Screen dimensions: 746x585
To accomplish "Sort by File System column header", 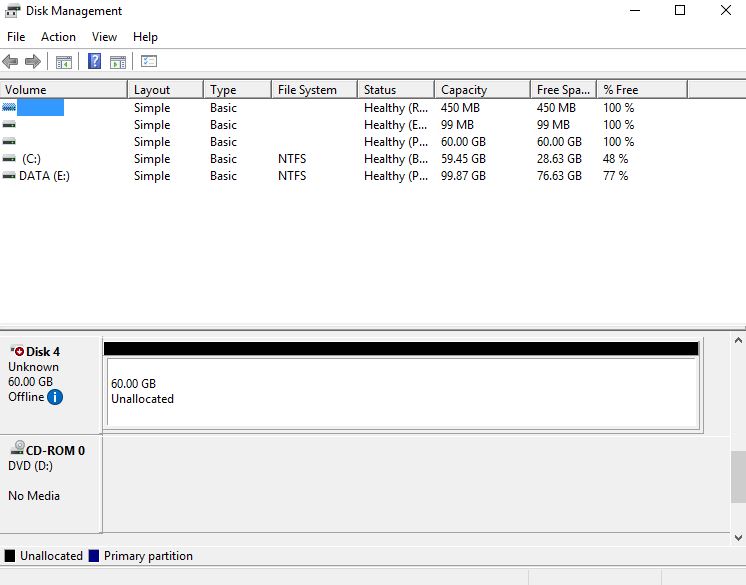I will pyautogui.click(x=314, y=89).
